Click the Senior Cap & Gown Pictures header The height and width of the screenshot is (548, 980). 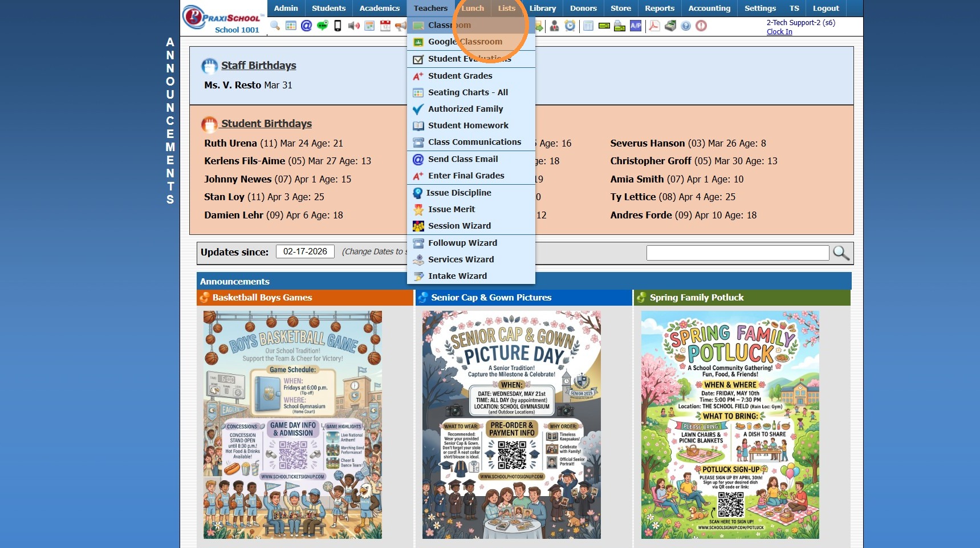524,298
